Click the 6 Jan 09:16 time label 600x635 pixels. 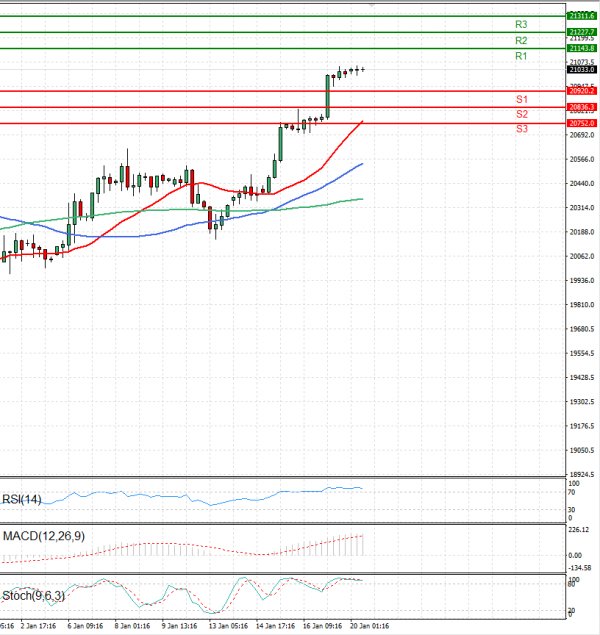(85, 626)
